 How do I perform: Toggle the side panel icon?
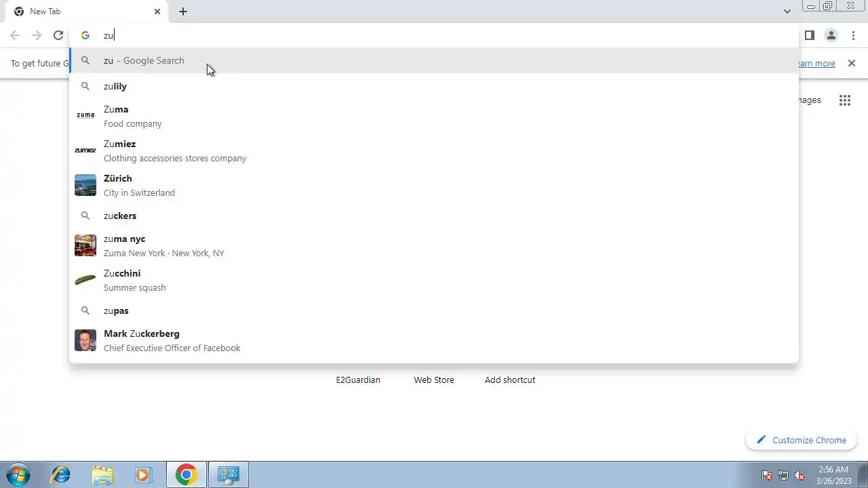[x=809, y=35]
